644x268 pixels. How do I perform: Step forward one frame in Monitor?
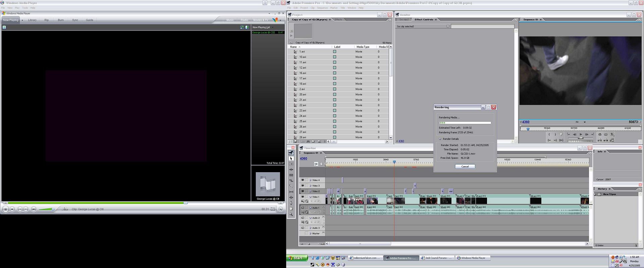click(x=587, y=134)
